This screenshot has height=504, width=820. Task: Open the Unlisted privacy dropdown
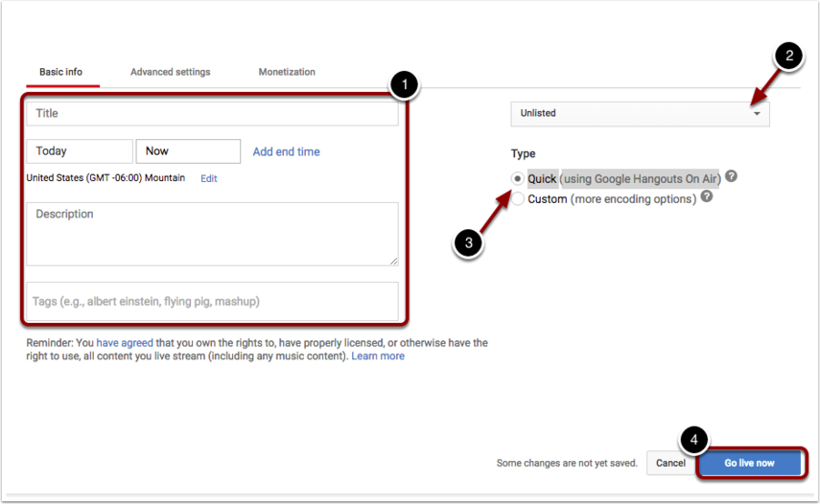coord(640,113)
